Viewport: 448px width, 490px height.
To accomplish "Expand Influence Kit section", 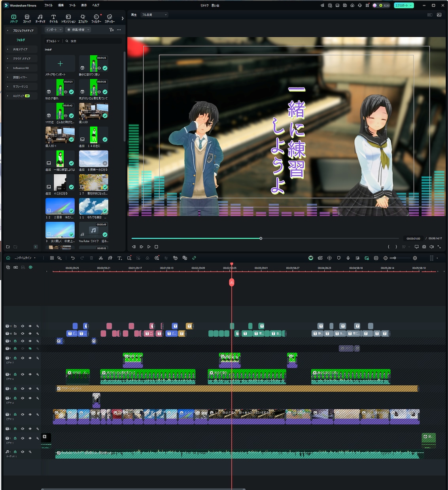I will click(x=8, y=68).
